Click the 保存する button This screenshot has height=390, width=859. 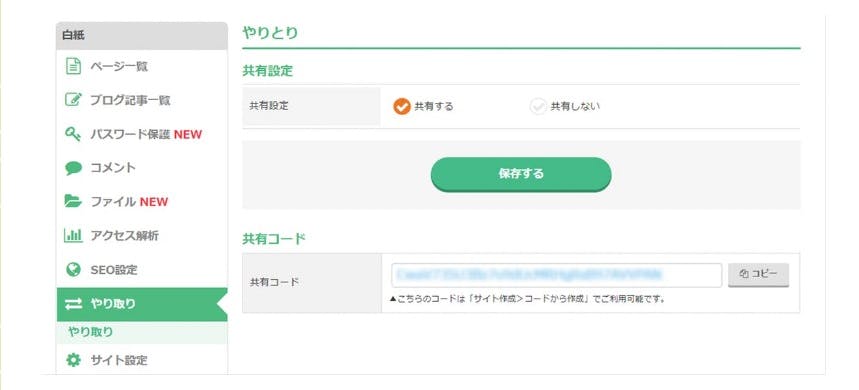(x=521, y=174)
